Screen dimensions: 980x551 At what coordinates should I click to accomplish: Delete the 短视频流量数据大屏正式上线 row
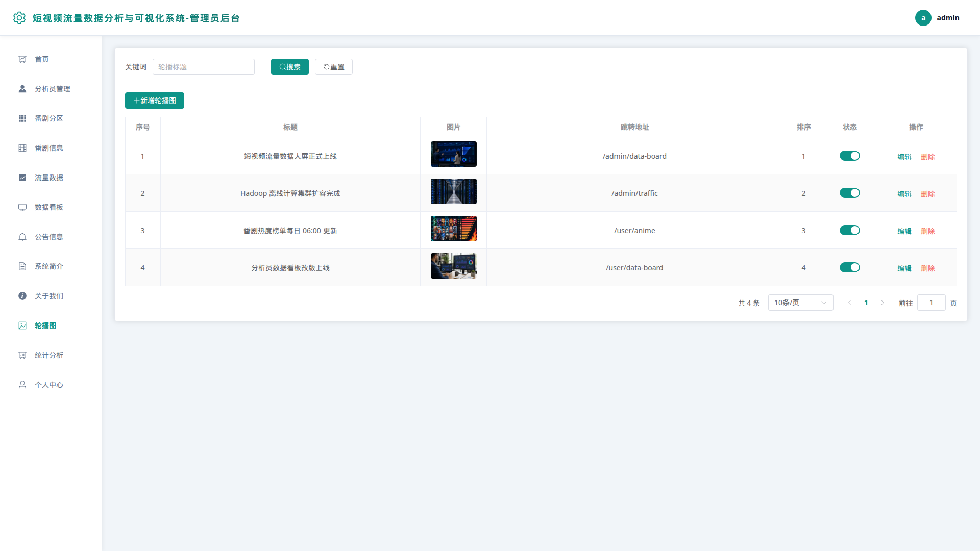[927, 157]
